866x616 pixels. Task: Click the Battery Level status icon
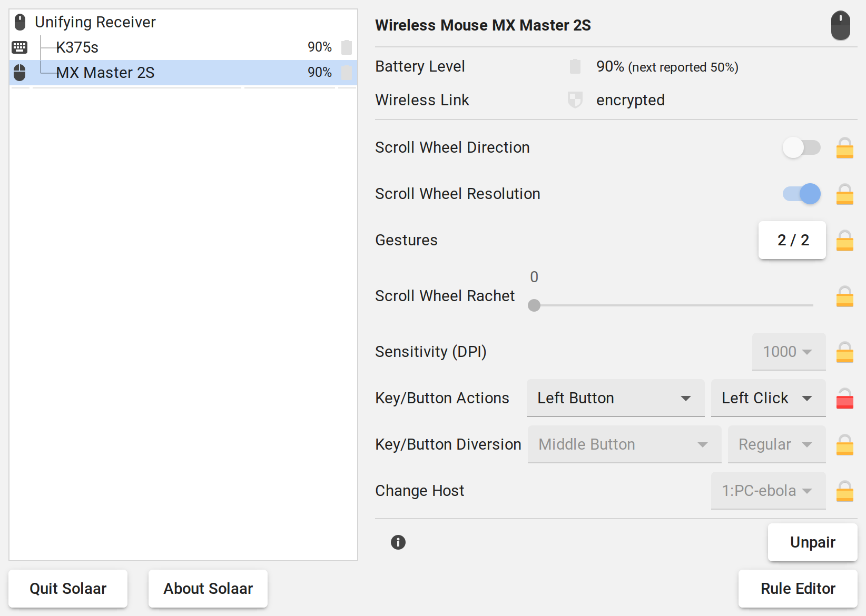point(575,66)
